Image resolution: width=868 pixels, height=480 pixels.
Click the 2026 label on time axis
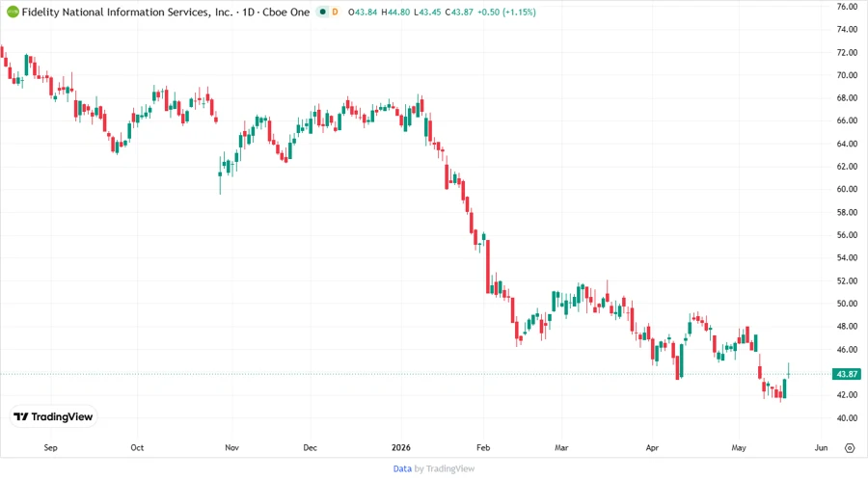(401, 447)
